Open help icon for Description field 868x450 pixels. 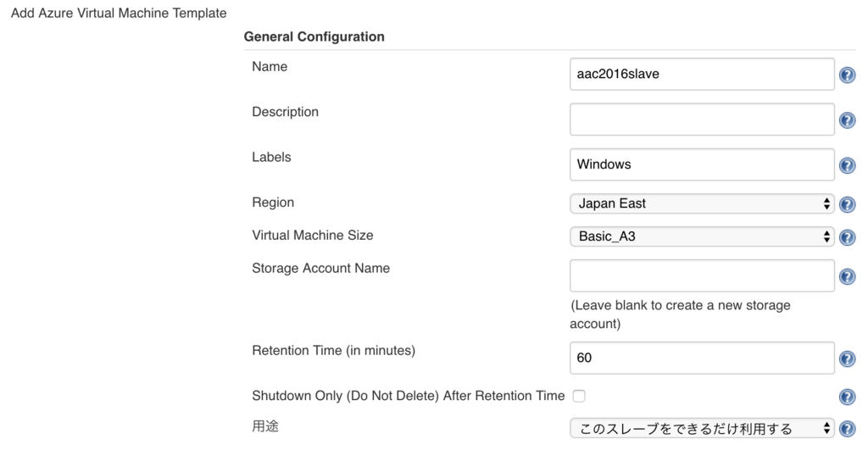(x=847, y=120)
